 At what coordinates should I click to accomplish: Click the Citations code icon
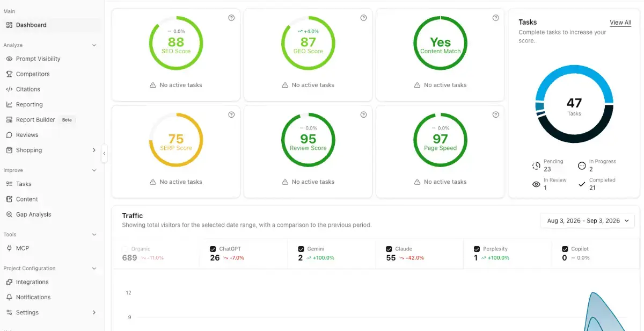point(9,89)
